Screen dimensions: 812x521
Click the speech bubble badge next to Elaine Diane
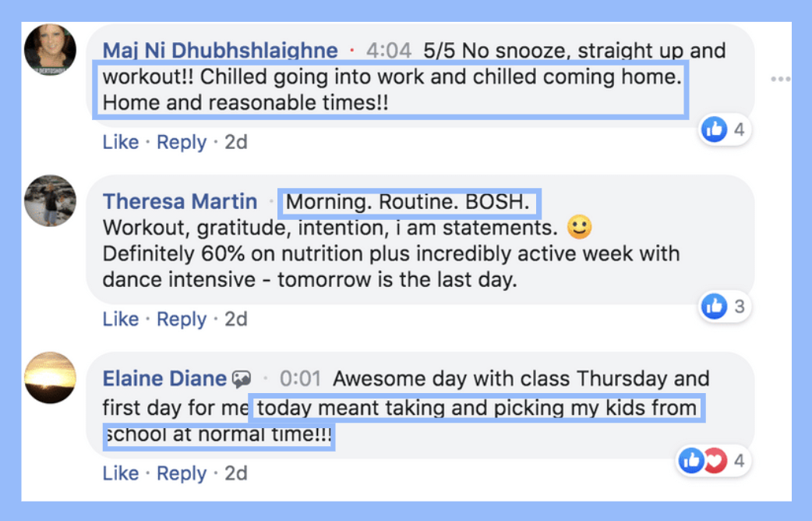point(242,379)
